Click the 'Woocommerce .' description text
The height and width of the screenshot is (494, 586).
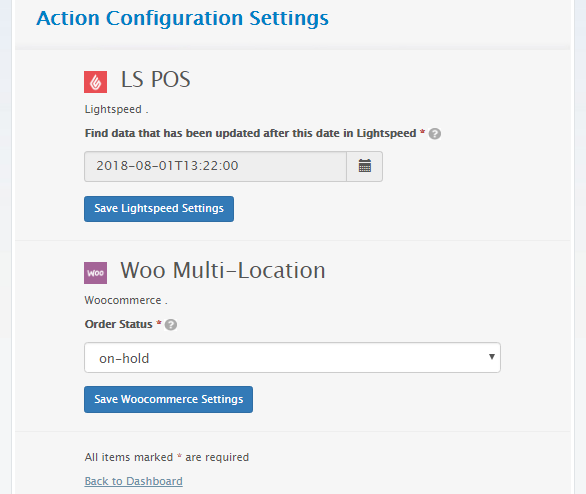tap(126, 300)
